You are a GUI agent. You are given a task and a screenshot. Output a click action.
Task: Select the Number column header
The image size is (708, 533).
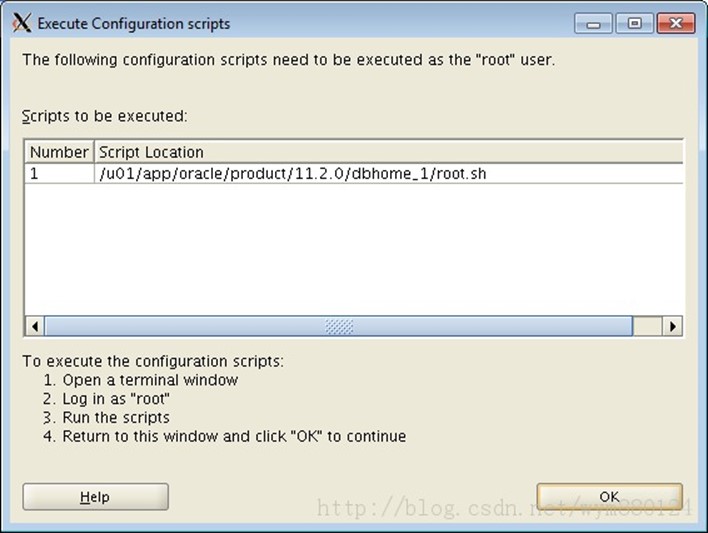(x=59, y=152)
